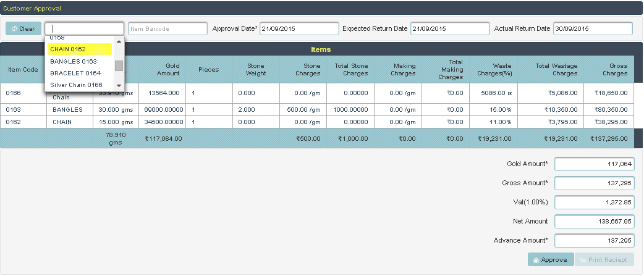
Task: Click the Vat(1.00%) amount field
Action: pyautogui.click(x=594, y=203)
